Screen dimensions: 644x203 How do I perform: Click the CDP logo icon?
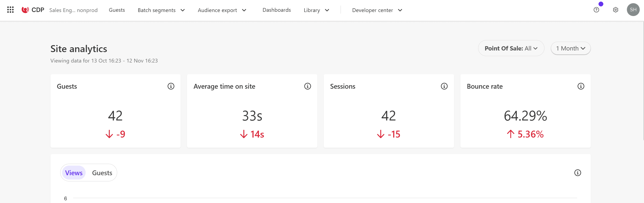[25, 10]
